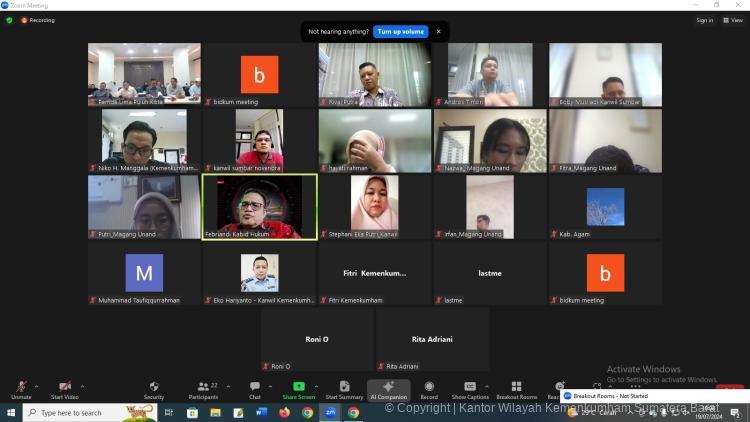The image size is (750, 422).
Task: Select Niko H. Manggala video tile
Action: (144, 141)
